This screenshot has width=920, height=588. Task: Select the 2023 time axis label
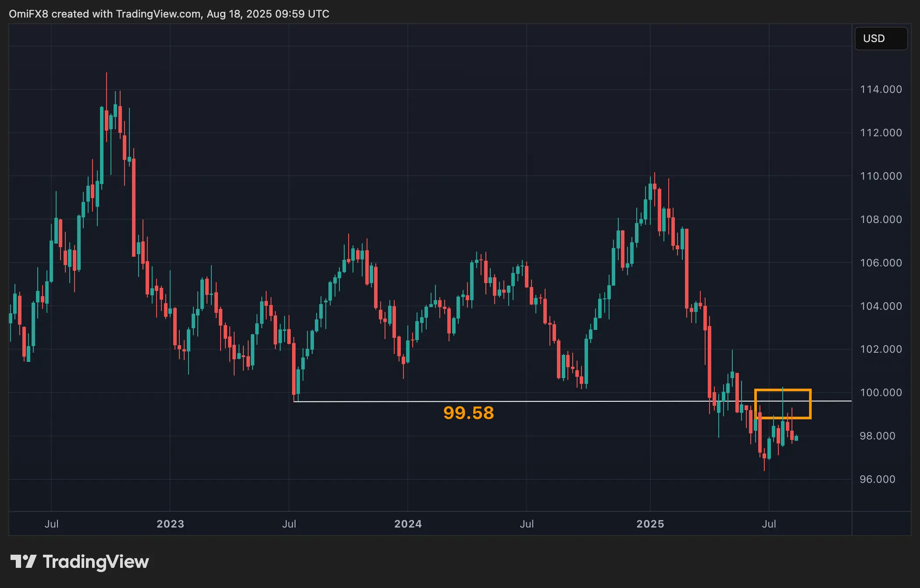pyautogui.click(x=171, y=524)
